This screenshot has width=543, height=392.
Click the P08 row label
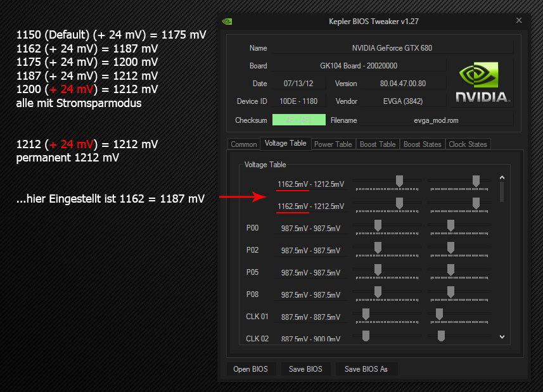[x=252, y=294]
